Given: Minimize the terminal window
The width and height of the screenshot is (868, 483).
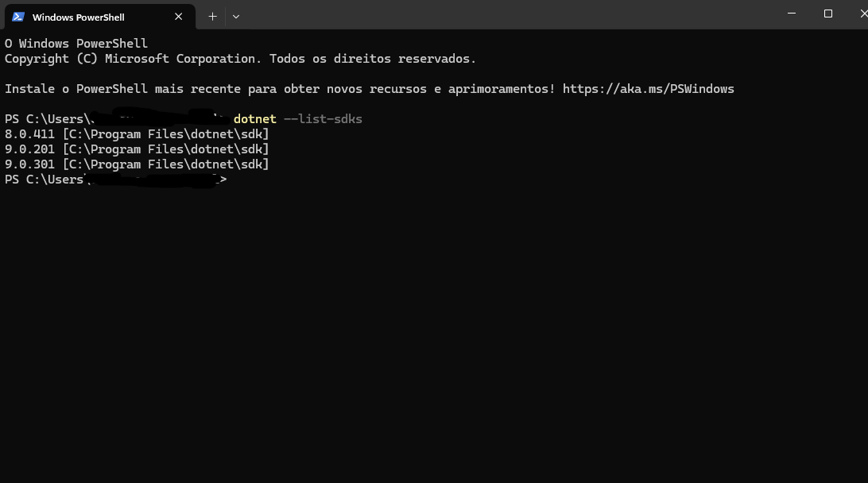Looking at the screenshot, I should [x=792, y=14].
